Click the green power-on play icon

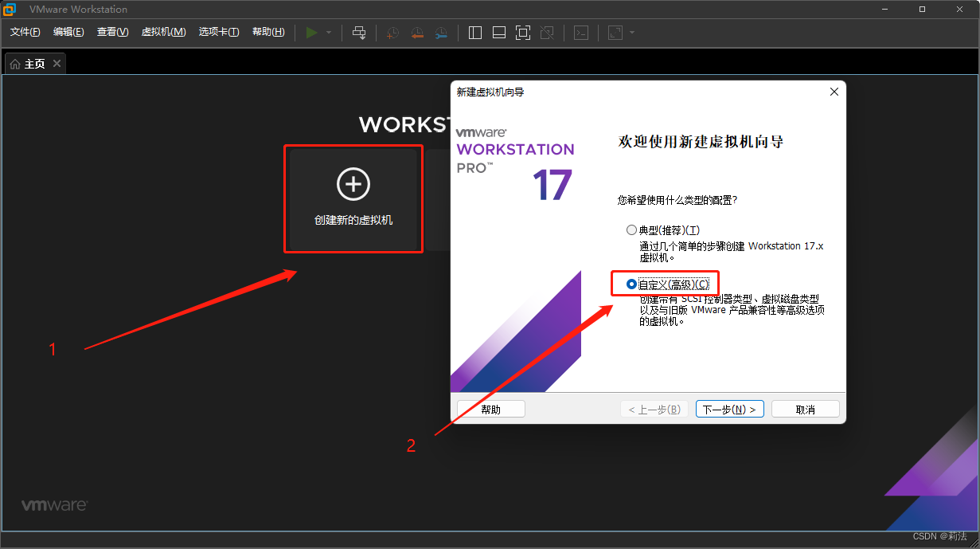[x=311, y=33]
